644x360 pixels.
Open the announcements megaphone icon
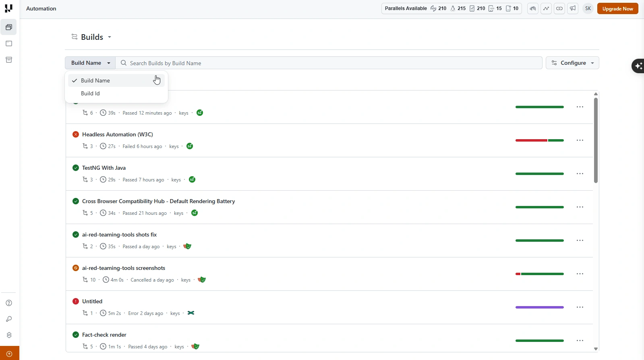pyautogui.click(x=573, y=8)
